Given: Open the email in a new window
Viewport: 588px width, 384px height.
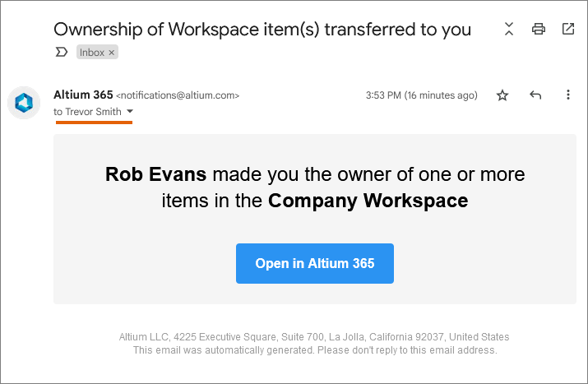Looking at the screenshot, I should point(568,29).
